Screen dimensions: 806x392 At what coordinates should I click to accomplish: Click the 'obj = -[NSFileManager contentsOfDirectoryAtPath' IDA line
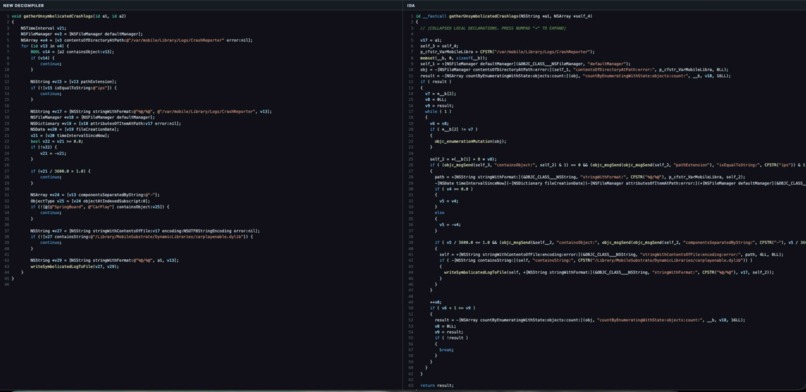pos(574,69)
